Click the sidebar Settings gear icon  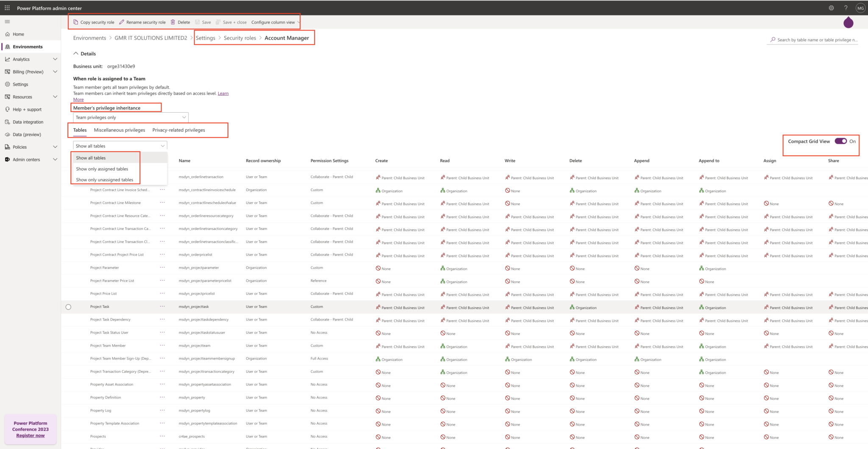(x=8, y=84)
